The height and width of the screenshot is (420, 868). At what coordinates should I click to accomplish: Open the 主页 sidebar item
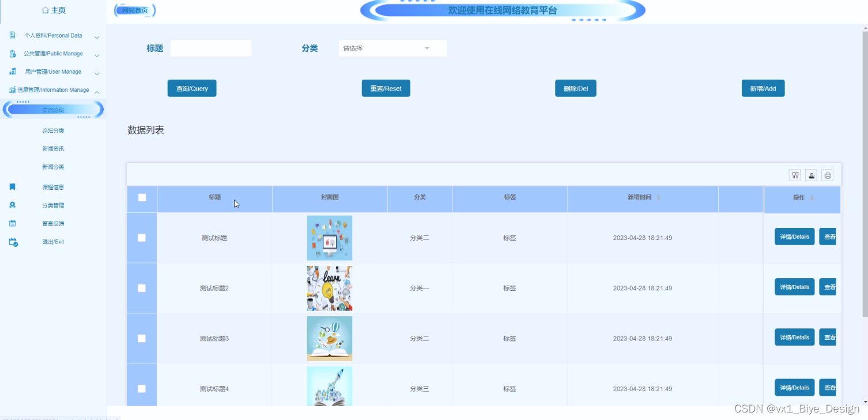[53, 10]
